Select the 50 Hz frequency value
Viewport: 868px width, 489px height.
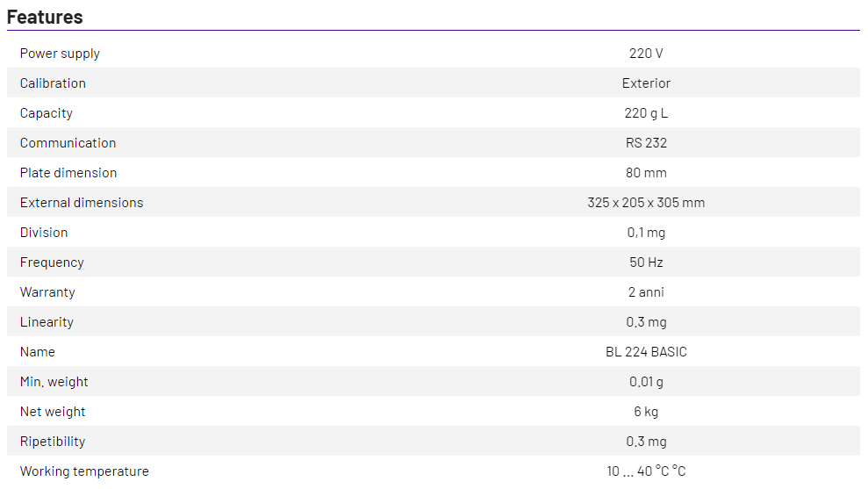coord(646,262)
